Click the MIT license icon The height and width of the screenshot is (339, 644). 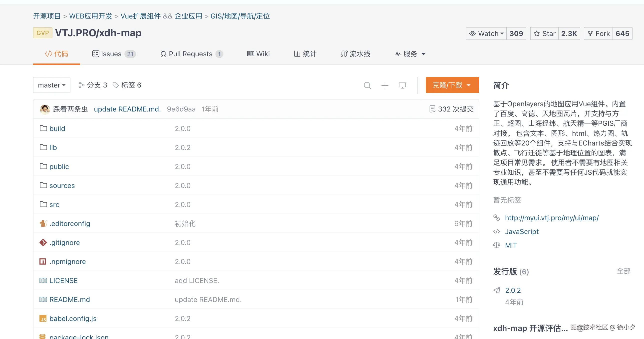(x=497, y=245)
